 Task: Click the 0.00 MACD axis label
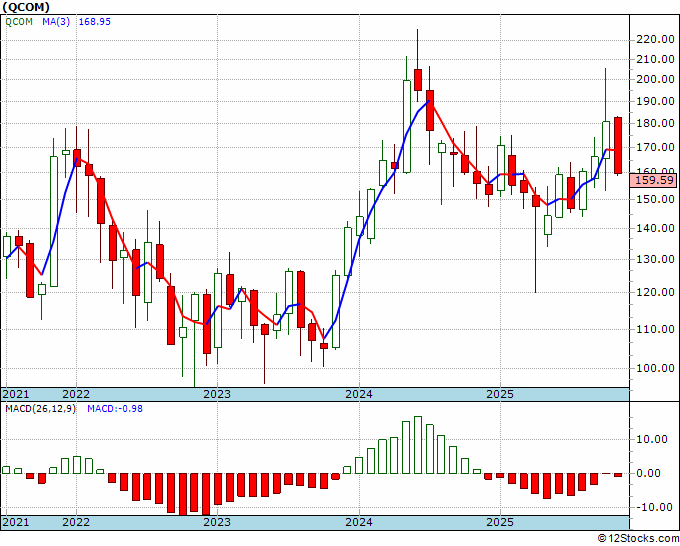(648, 473)
